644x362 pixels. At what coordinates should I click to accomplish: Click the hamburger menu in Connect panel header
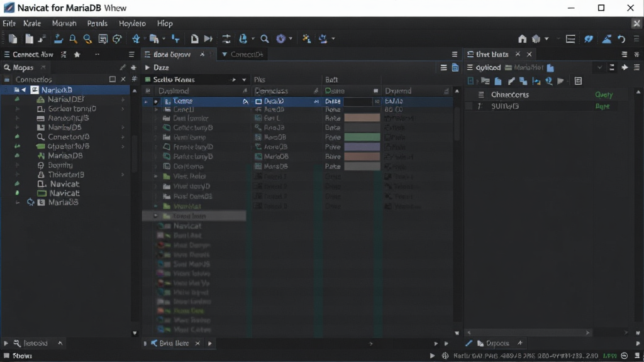[x=131, y=54]
